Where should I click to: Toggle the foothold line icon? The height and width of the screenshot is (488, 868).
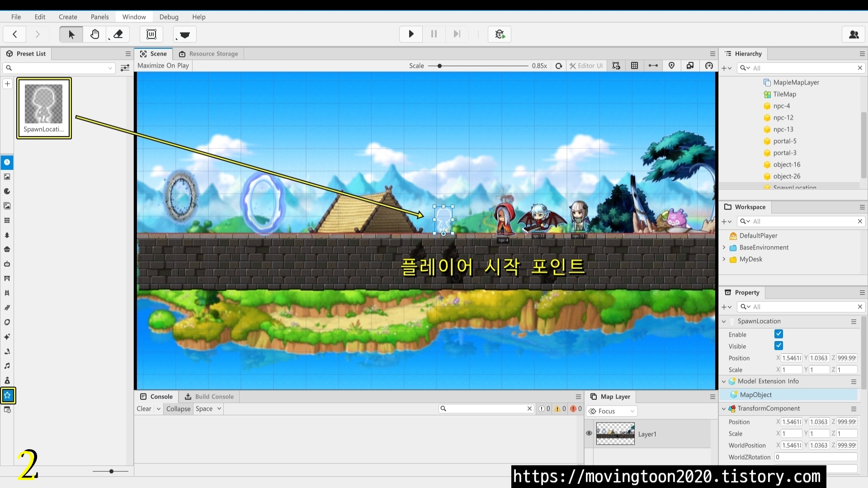(653, 66)
